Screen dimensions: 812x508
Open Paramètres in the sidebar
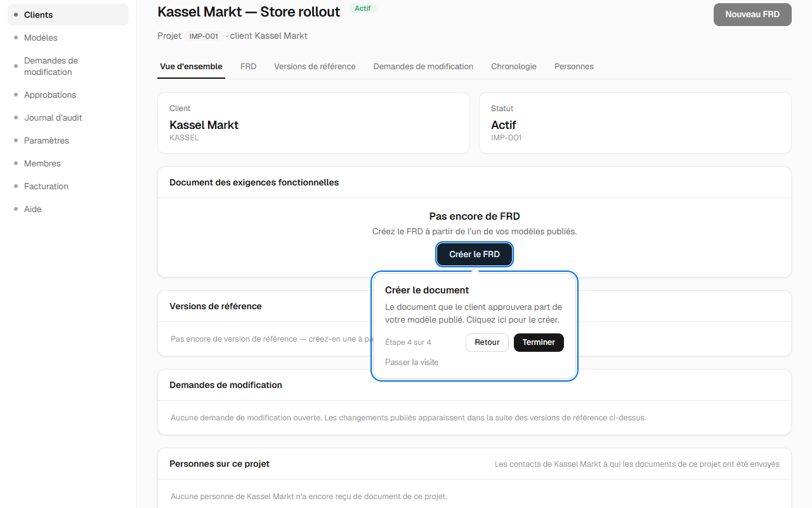pos(68,140)
